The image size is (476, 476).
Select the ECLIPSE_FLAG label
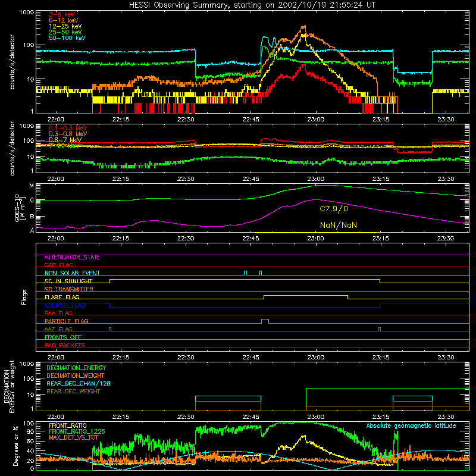[65, 305]
